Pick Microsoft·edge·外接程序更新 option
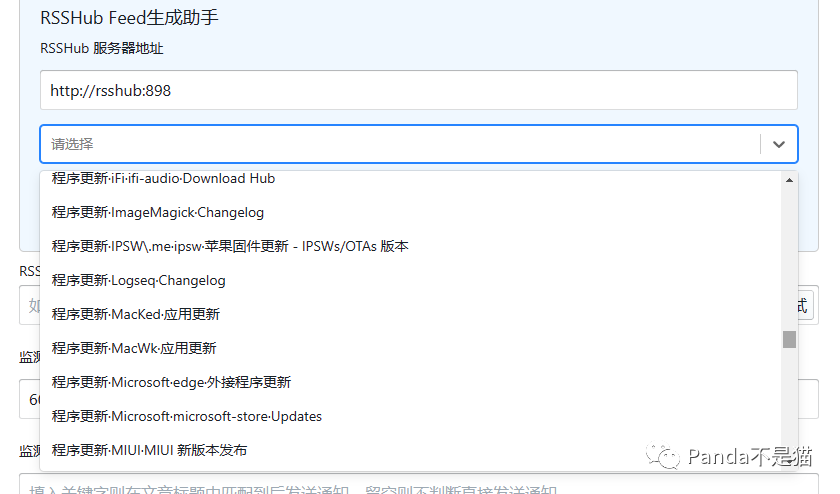This screenshot has width=840, height=494. 410,383
